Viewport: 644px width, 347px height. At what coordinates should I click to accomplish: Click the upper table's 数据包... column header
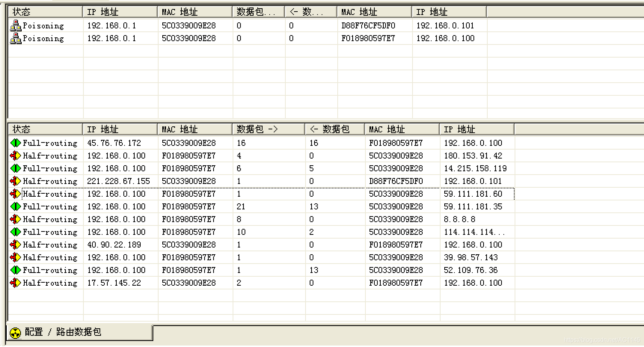pos(258,12)
